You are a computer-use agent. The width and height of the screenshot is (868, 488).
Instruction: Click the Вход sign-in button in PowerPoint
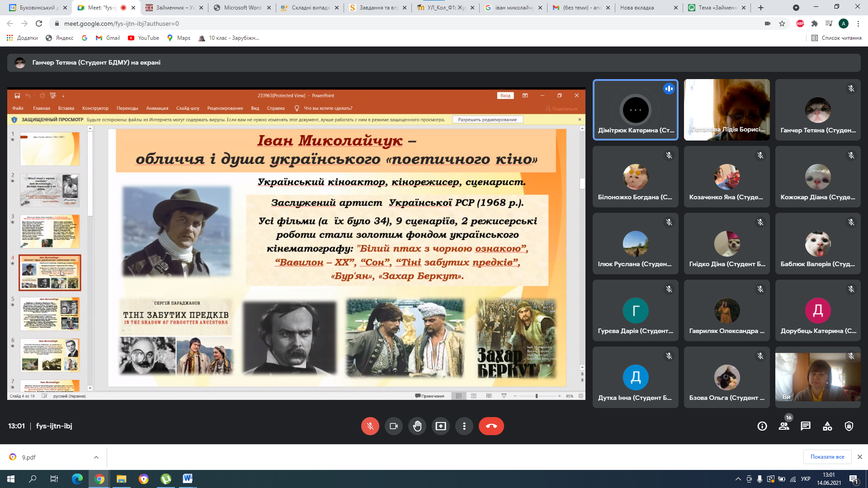505,95
